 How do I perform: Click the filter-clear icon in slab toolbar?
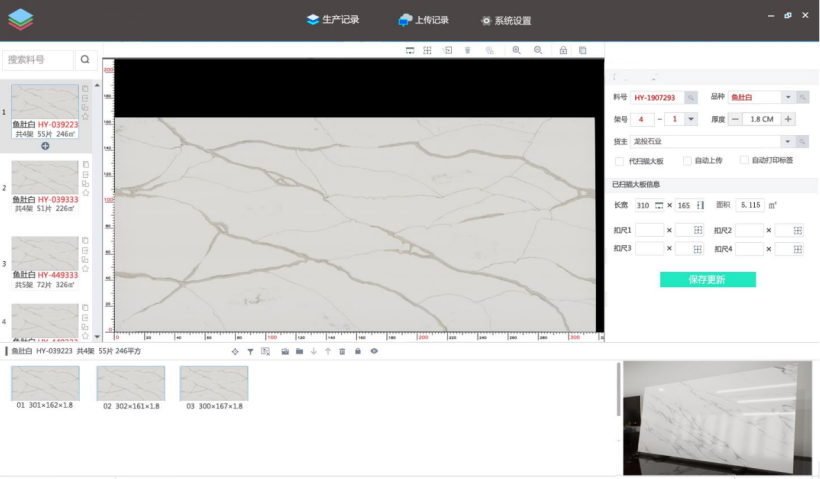(266, 351)
